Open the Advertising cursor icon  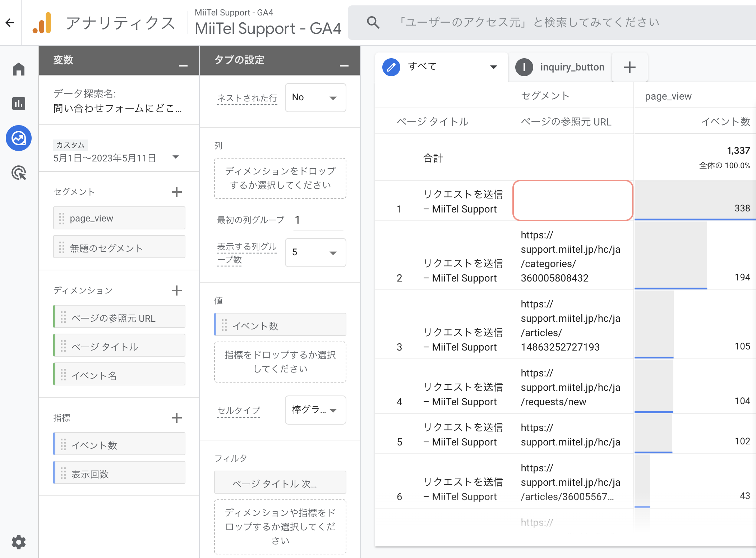(19, 173)
